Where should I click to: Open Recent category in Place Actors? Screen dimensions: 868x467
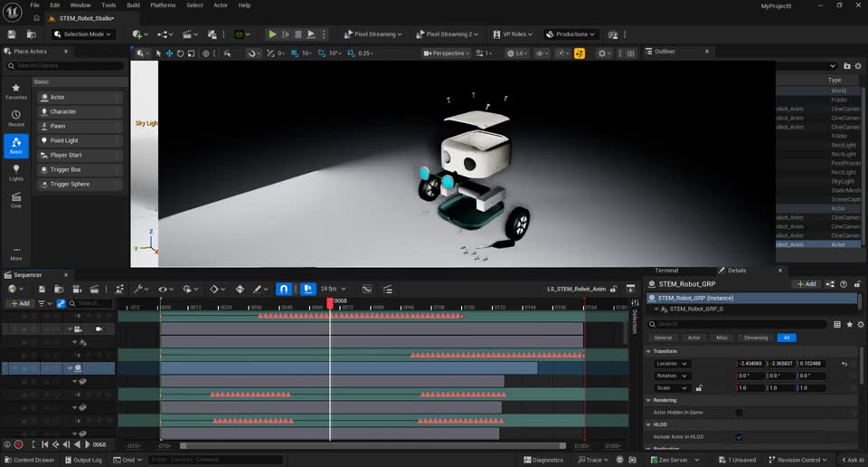click(x=16, y=119)
